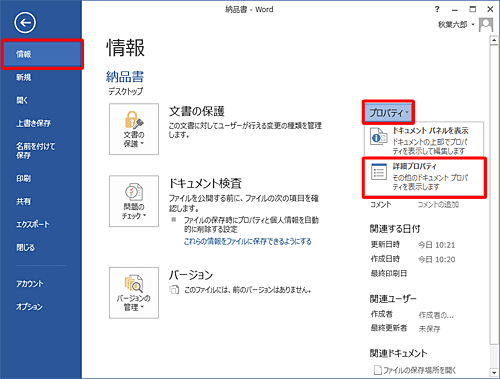Open the 印刷 page
This screenshot has width=500, height=379.
coord(24,178)
